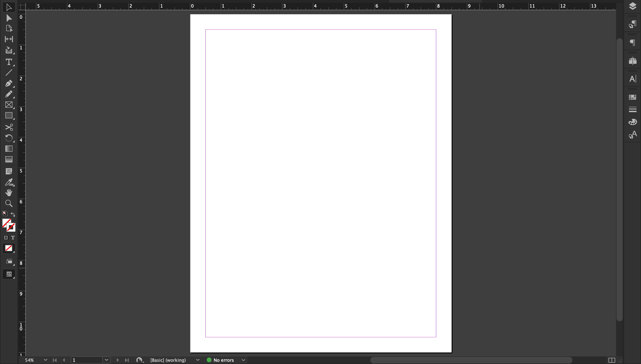Choose the Hand tool
Viewport: 641px width, 364px height.
tap(9, 193)
